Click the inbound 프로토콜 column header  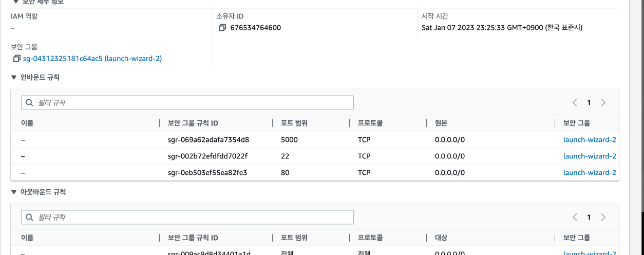coord(370,123)
